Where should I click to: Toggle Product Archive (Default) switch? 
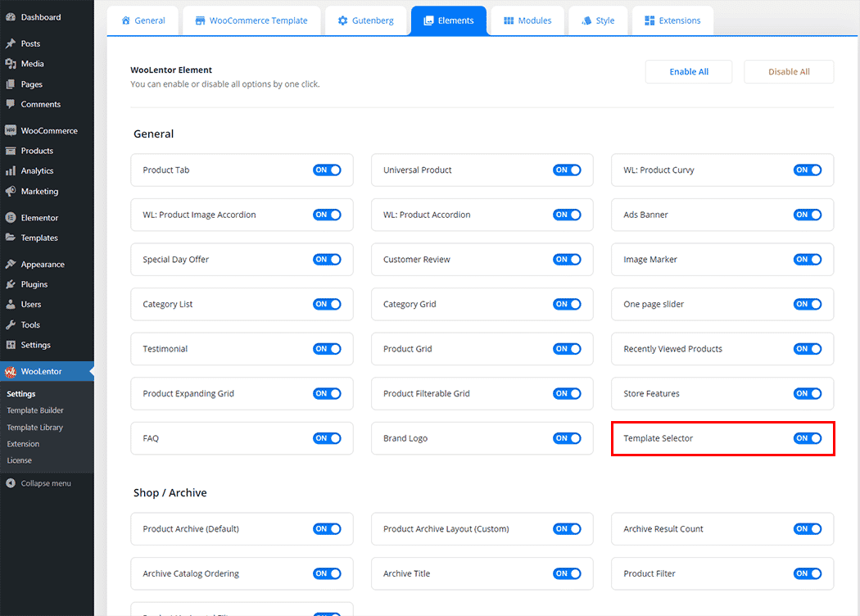(x=327, y=529)
